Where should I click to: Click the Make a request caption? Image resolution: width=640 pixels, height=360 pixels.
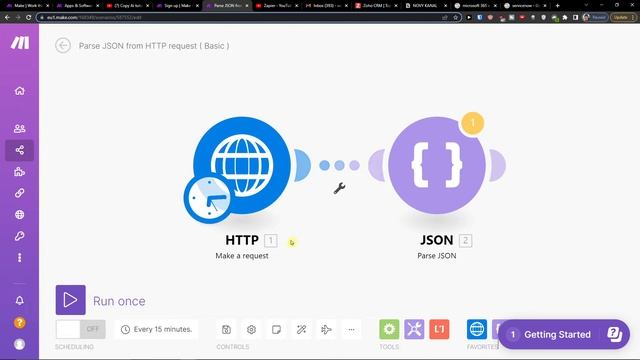(x=242, y=256)
